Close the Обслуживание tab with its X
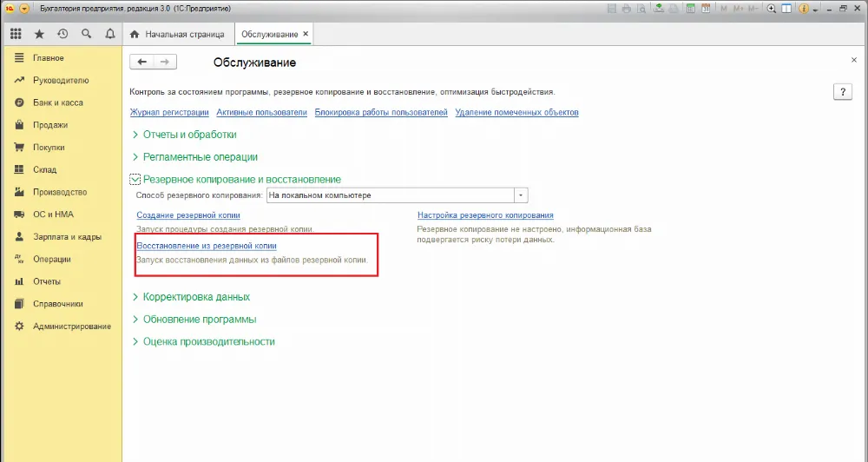The width and height of the screenshot is (868, 462). coord(306,34)
